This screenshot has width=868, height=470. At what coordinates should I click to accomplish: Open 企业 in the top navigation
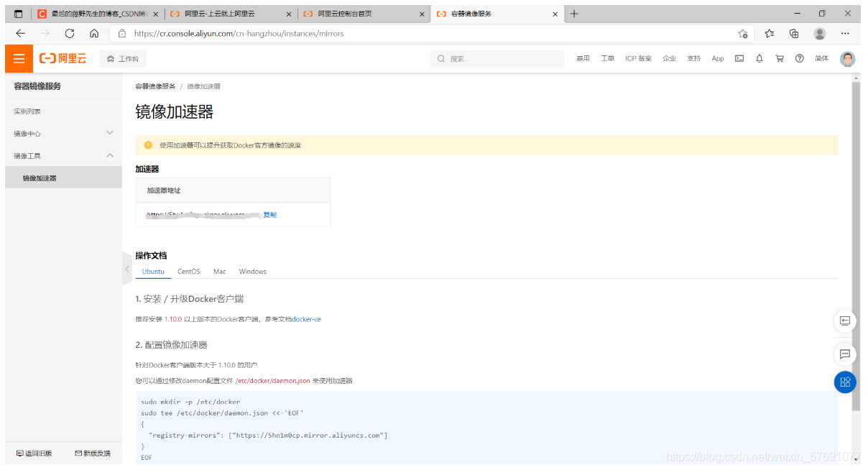[x=670, y=59]
